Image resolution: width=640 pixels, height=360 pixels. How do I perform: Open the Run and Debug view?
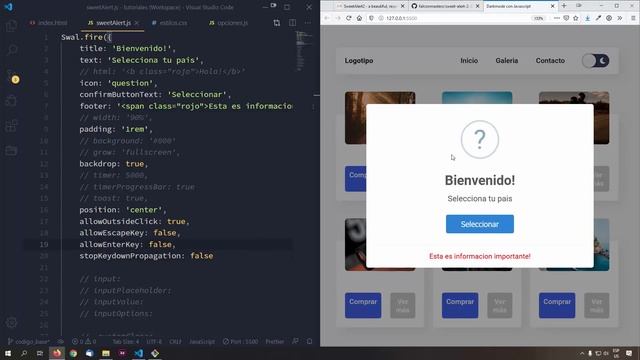[11, 100]
